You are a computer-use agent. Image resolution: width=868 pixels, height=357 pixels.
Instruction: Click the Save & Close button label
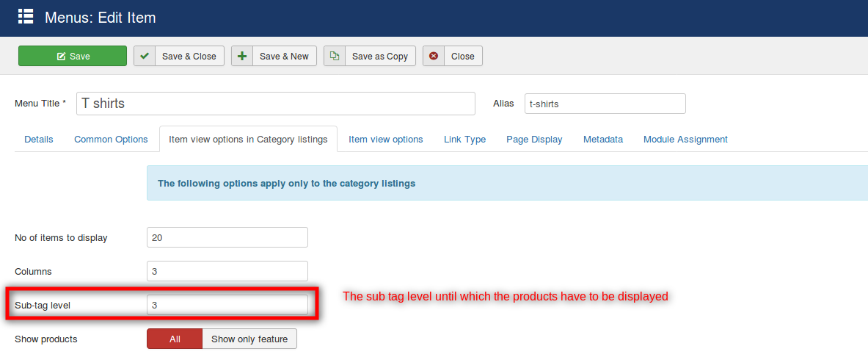coord(189,56)
